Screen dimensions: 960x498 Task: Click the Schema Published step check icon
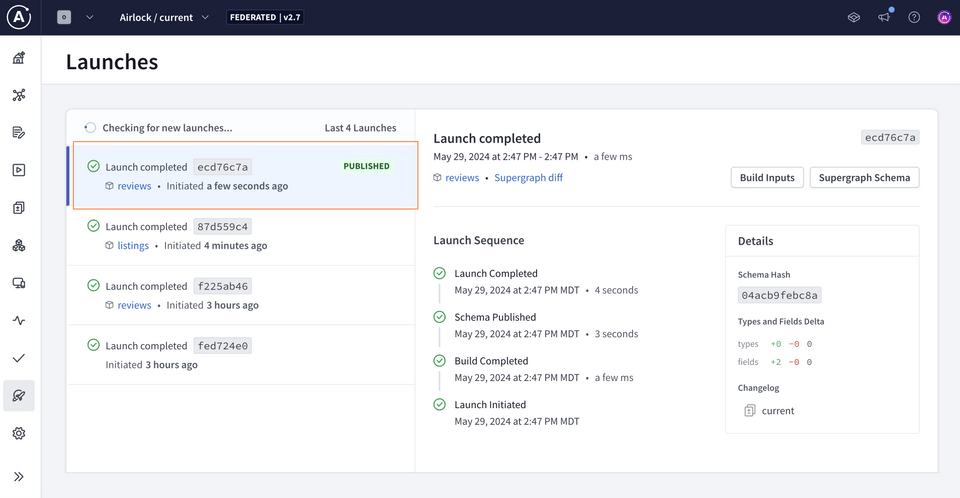tap(440, 317)
